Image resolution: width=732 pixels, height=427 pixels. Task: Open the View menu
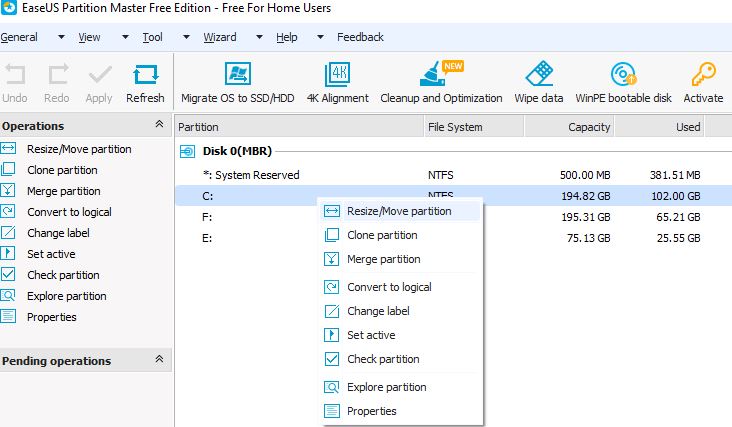(x=89, y=37)
